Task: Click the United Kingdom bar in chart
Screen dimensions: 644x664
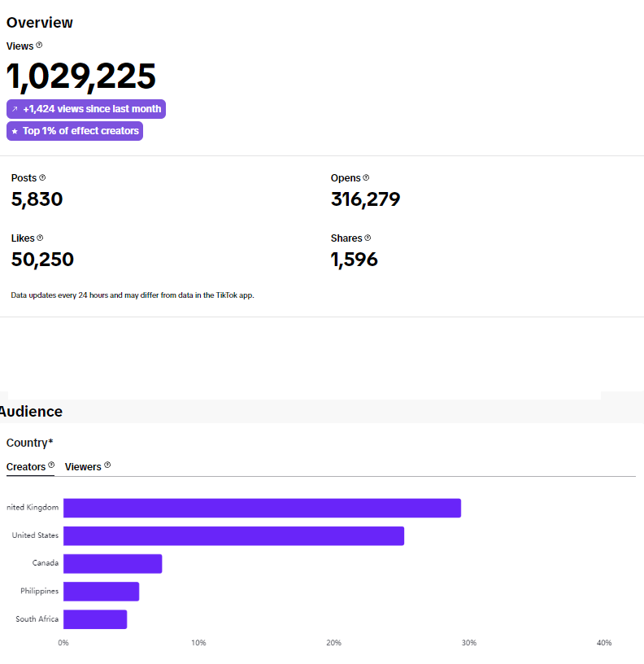Action: click(262, 508)
